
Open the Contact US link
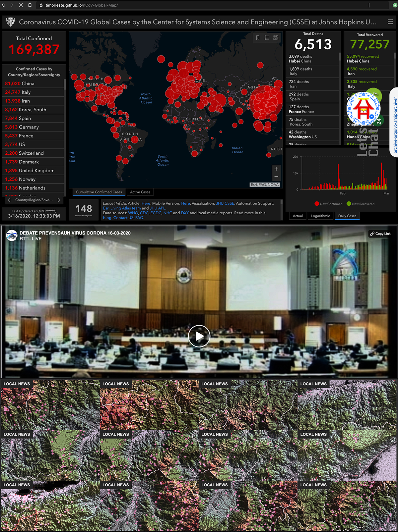[x=123, y=218]
